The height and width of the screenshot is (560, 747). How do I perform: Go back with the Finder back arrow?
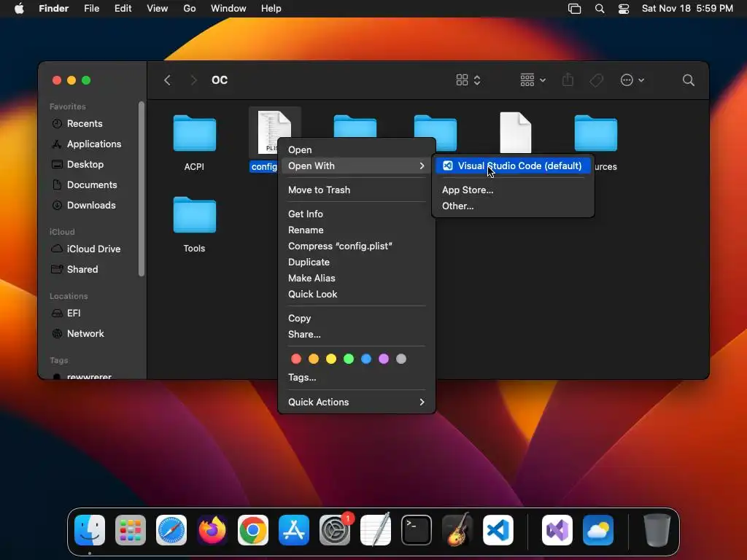tap(167, 80)
